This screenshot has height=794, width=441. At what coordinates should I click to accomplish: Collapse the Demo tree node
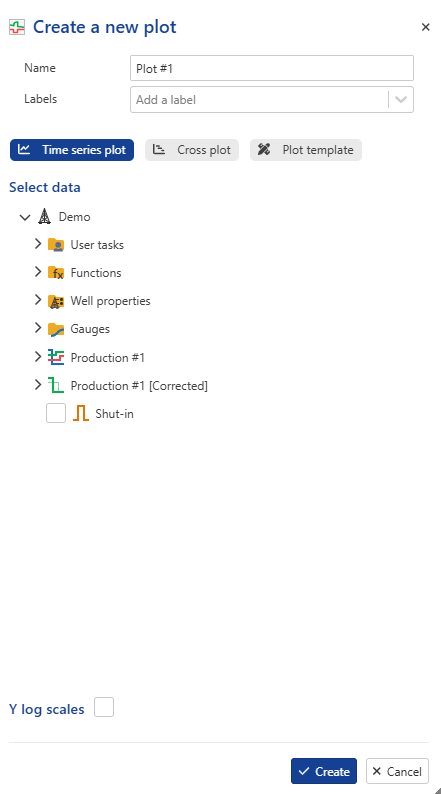coord(25,218)
